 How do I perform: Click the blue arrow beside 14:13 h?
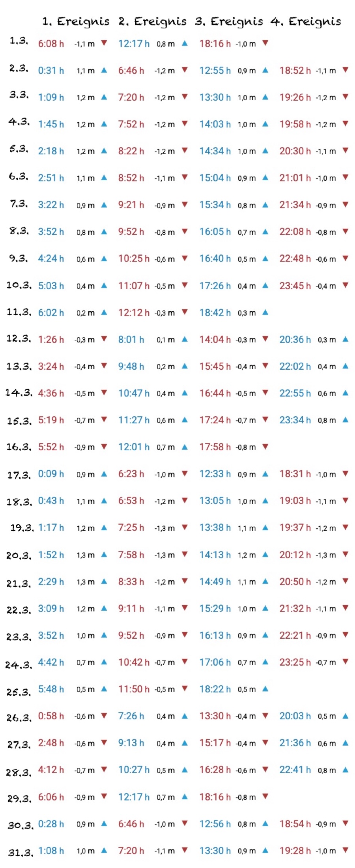[x=265, y=554]
